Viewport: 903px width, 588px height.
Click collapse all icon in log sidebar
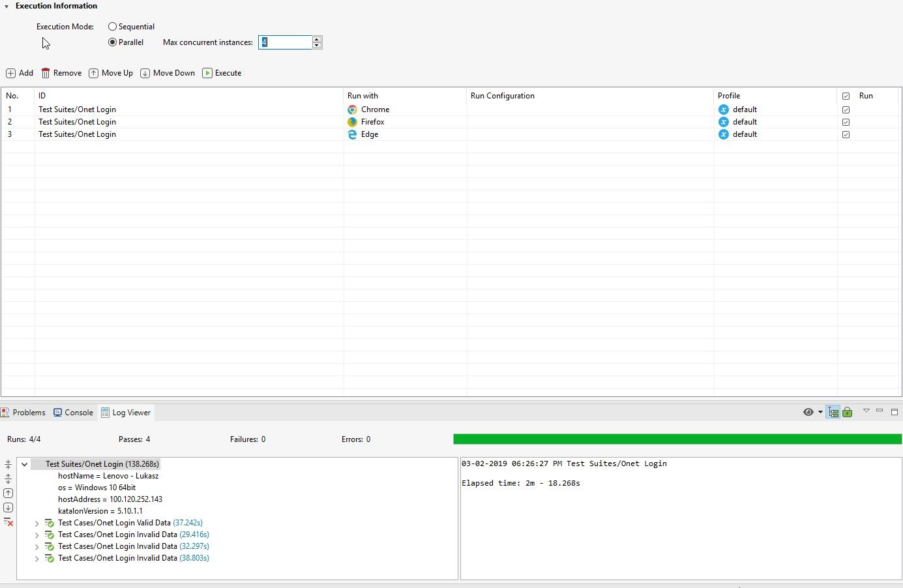click(x=8, y=465)
